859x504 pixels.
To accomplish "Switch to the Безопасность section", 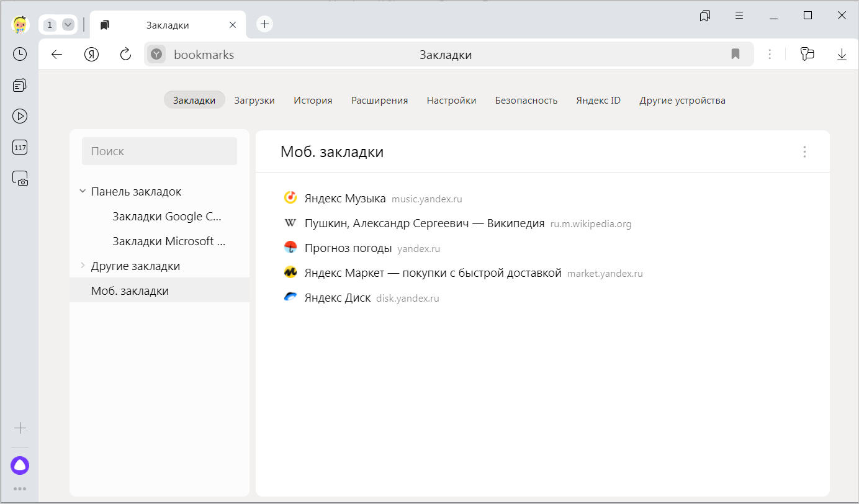I will click(526, 100).
